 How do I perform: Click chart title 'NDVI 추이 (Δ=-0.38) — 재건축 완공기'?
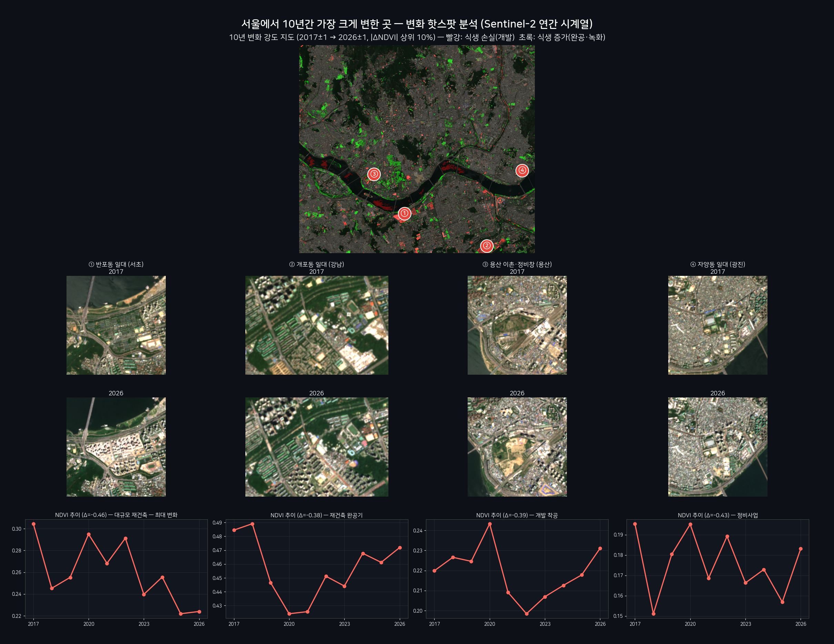(x=317, y=515)
